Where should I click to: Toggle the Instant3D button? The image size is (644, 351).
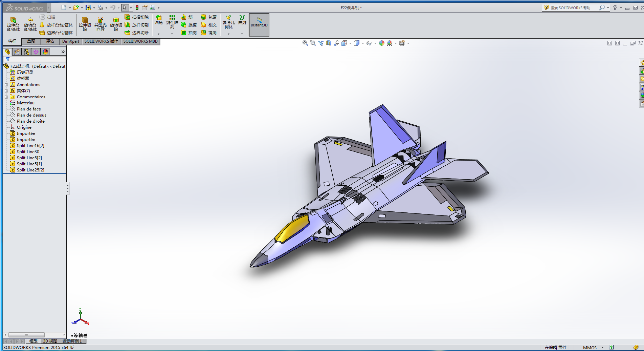[259, 25]
